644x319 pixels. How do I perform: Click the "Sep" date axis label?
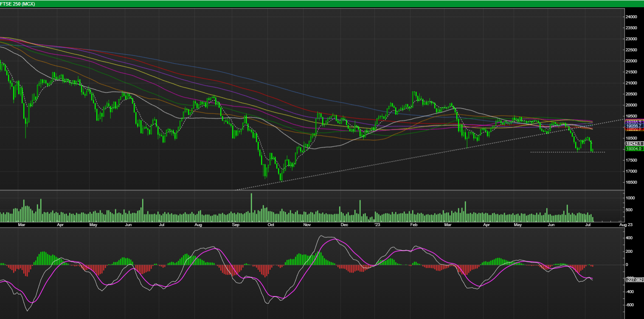click(236, 225)
